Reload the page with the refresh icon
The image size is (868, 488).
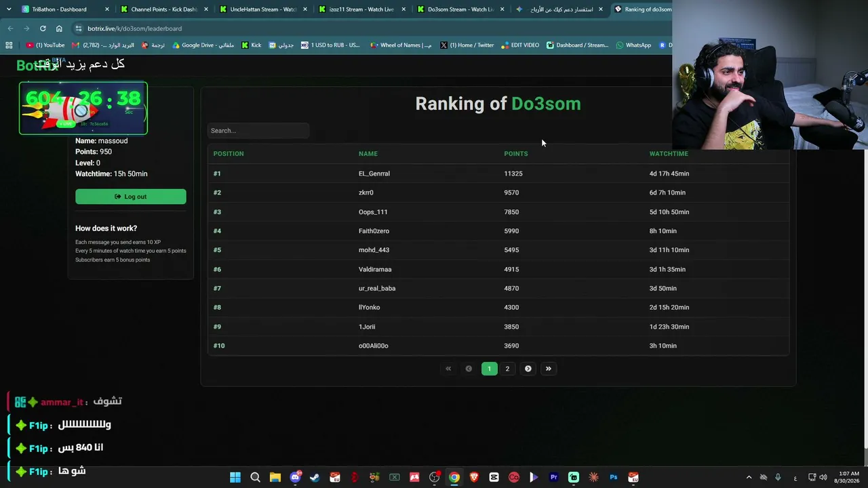coord(43,28)
